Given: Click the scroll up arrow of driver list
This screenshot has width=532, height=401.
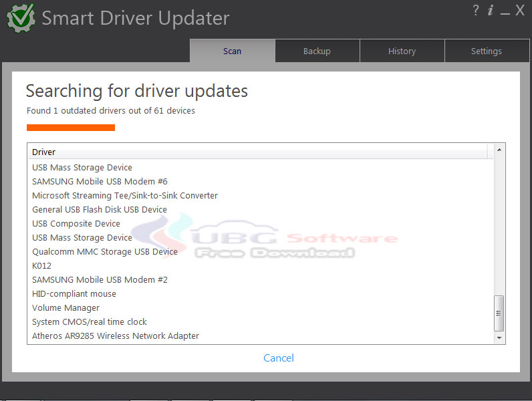Looking at the screenshot, I should point(499,150).
